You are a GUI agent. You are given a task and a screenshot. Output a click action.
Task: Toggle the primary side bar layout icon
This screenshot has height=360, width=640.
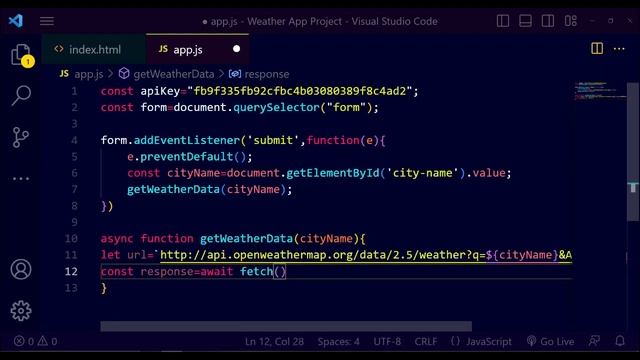[503, 21]
